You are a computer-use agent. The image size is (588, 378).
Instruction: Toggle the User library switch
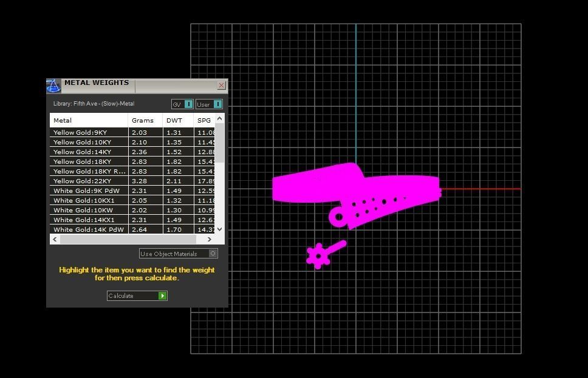(209, 104)
